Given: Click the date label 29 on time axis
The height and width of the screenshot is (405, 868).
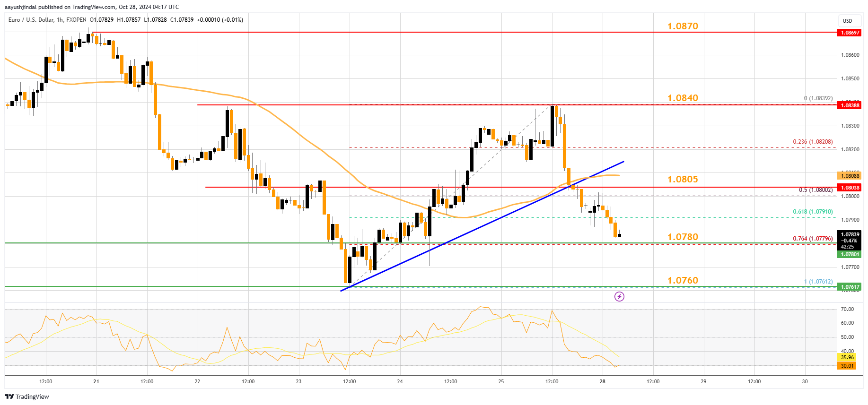Looking at the screenshot, I should (x=703, y=381).
